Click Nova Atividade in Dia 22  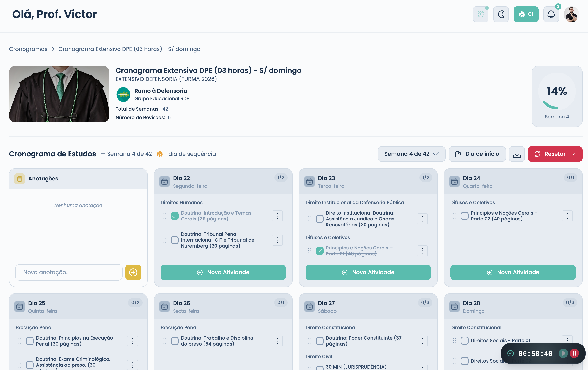coord(223,272)
